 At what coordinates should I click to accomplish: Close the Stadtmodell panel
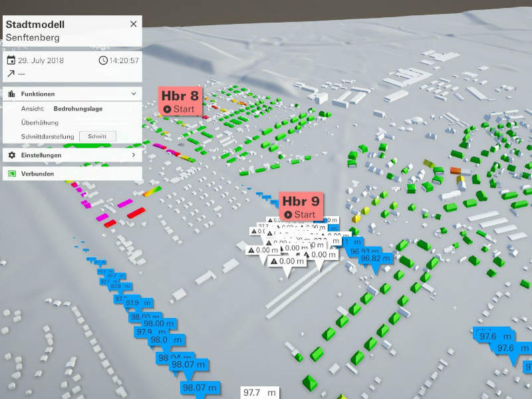133,24
